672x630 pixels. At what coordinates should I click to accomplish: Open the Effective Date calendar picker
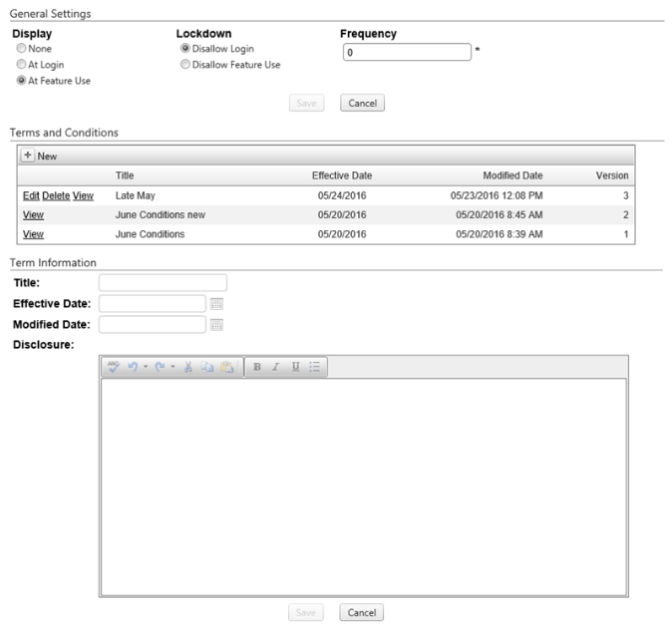click(216, 304)
